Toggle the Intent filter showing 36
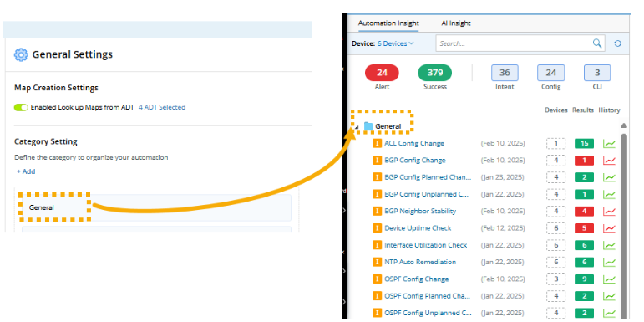Viewport: 644px width, 322px height. pos(505,73)
